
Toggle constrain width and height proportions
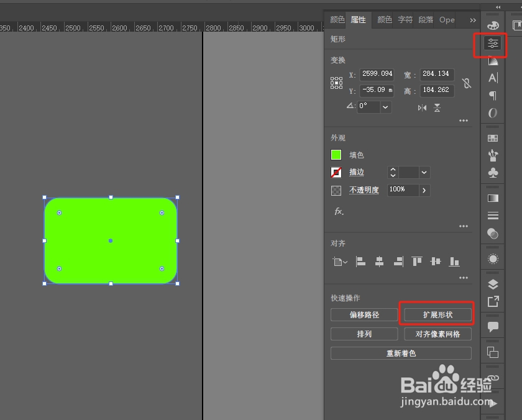point(467,83)
